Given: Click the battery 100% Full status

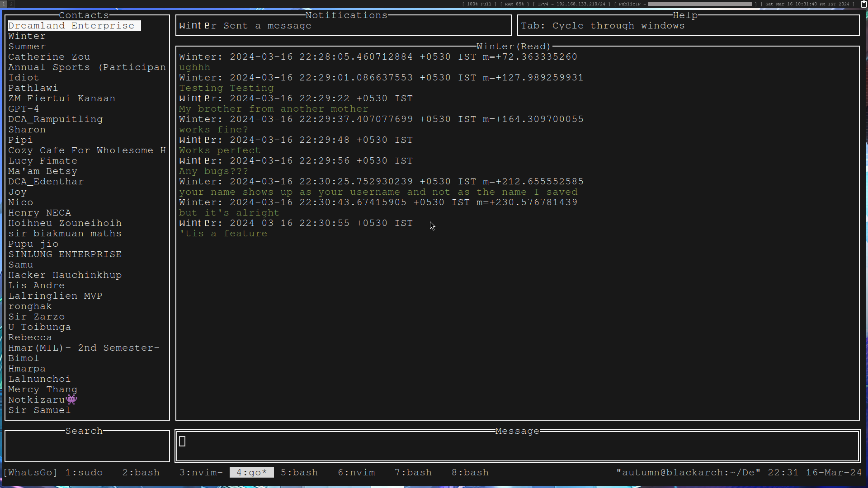Looking at the screenshot, I should [479, 4].
